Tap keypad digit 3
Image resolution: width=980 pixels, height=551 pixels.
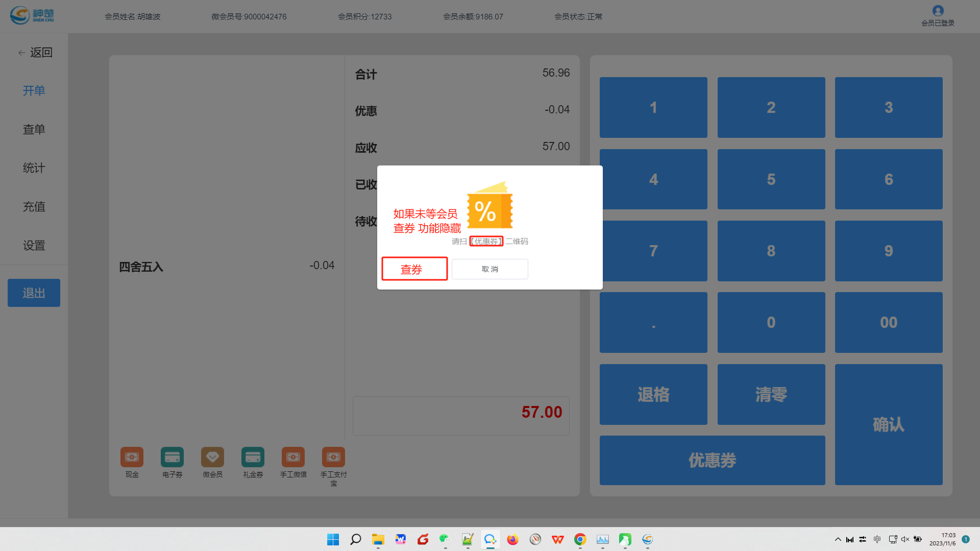889,107
